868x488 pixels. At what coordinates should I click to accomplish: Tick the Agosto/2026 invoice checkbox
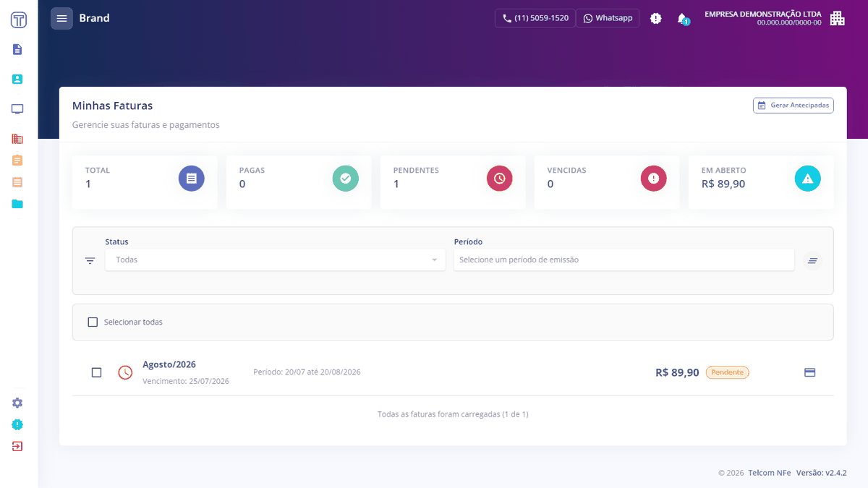coord(97,372)
